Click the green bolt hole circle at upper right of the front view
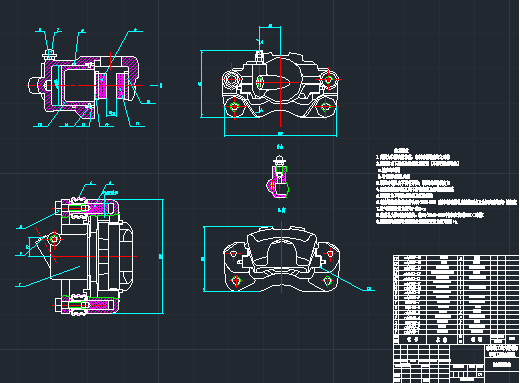This screenshot has width=520, height=383. (x=329, y=80)
